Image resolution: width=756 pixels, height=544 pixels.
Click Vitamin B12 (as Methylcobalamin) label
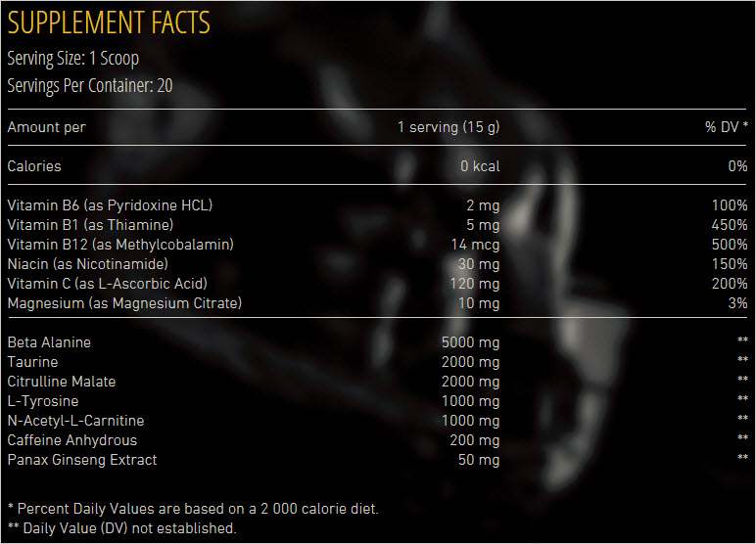coord(120,245)
